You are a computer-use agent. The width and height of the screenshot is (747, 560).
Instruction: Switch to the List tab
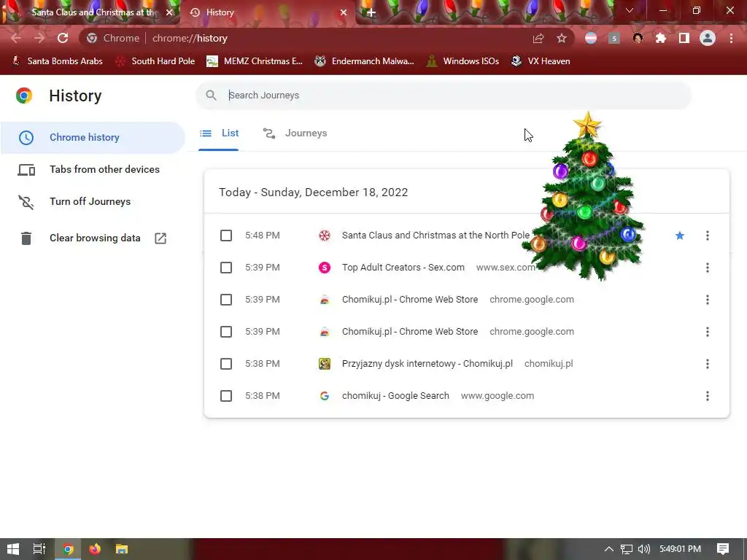coord(219,133)
